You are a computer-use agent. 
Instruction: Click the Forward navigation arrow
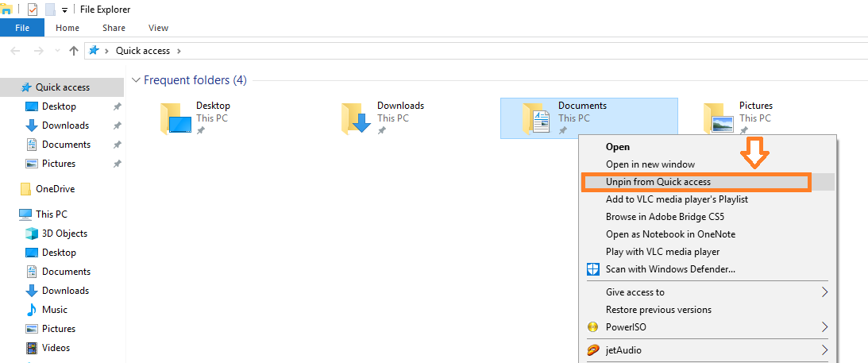point(38,51)
